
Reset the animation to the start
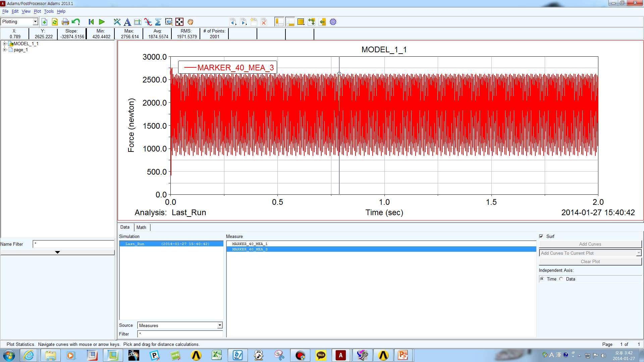tap(91, 22)
